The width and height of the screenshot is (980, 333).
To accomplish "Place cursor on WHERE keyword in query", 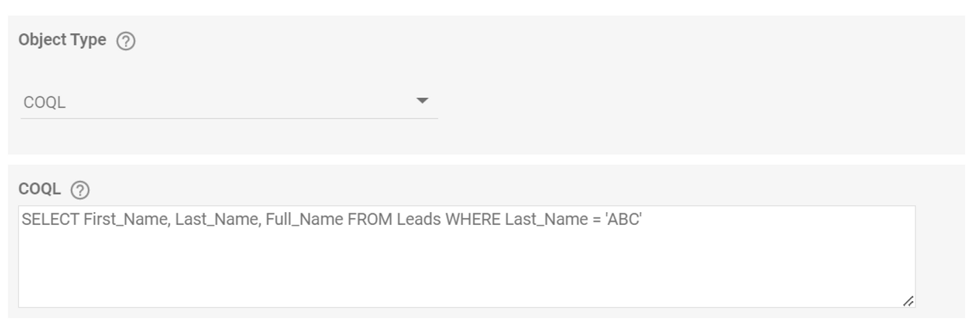I will 473,220.
